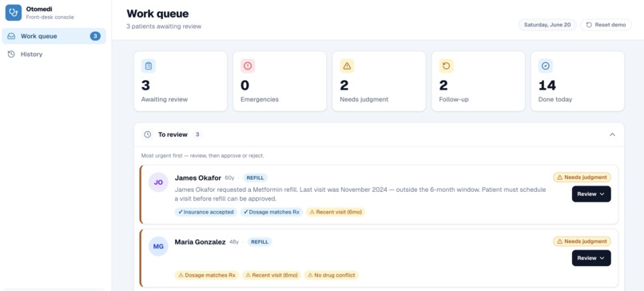Select the Follow-up label on stat card

pos(453,99)
